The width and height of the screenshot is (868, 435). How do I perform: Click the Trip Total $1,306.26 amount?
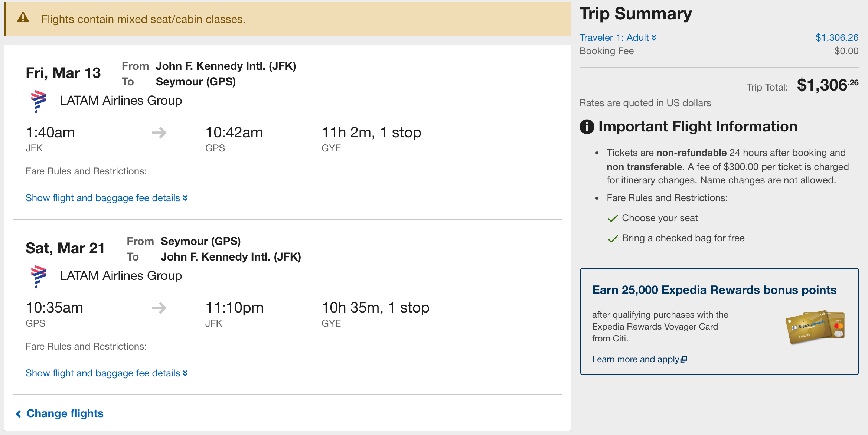[x=828, y=85]
